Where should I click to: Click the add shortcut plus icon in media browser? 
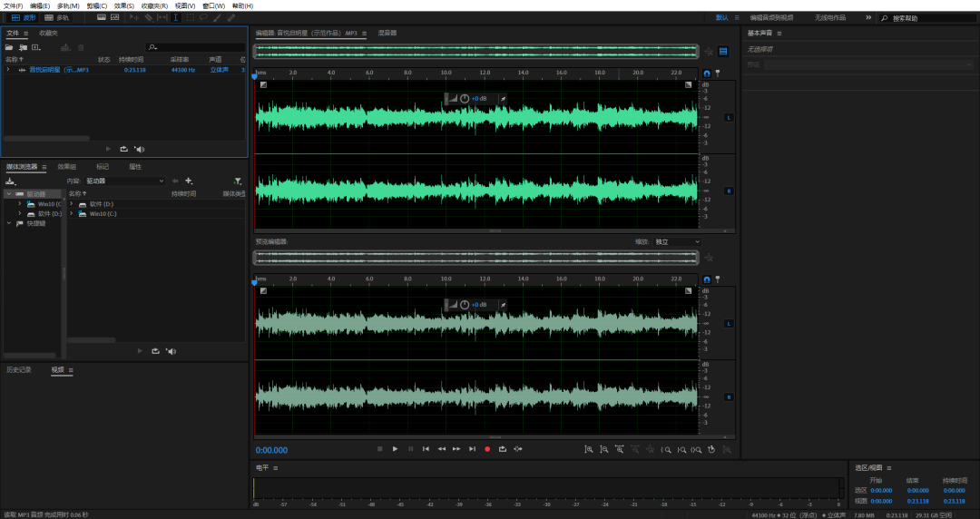coord(189,181)
